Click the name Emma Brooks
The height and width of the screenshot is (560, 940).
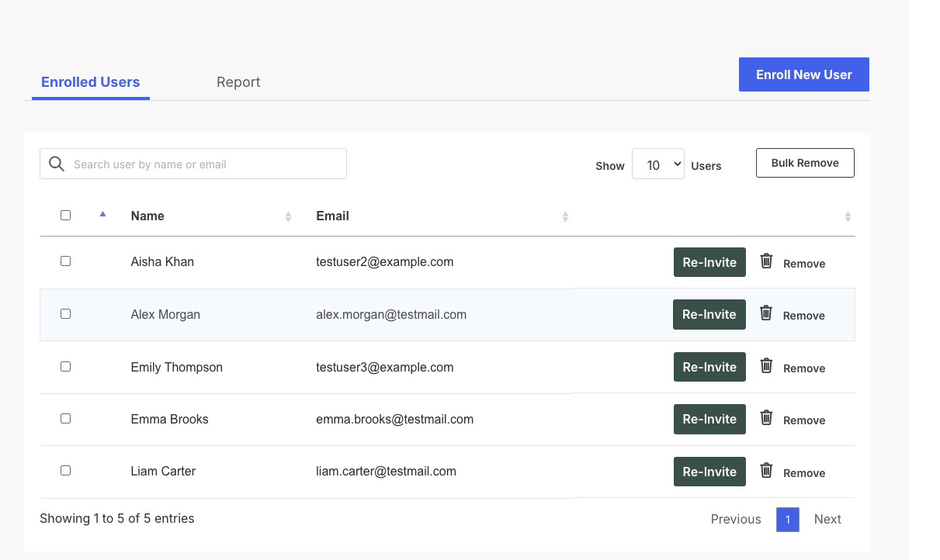point(169,420)
